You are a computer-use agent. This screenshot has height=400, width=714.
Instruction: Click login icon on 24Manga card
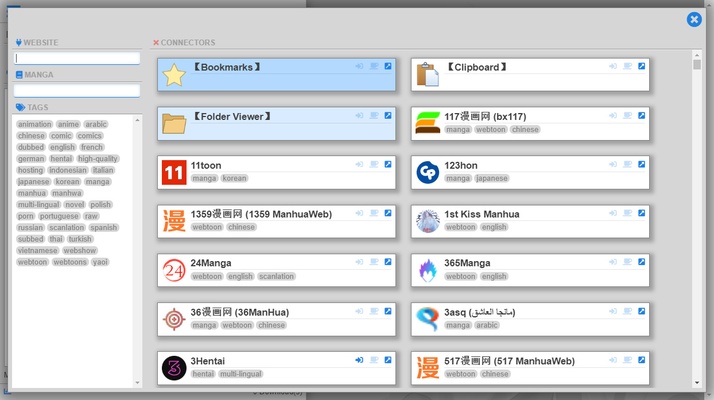pos(359,262)
